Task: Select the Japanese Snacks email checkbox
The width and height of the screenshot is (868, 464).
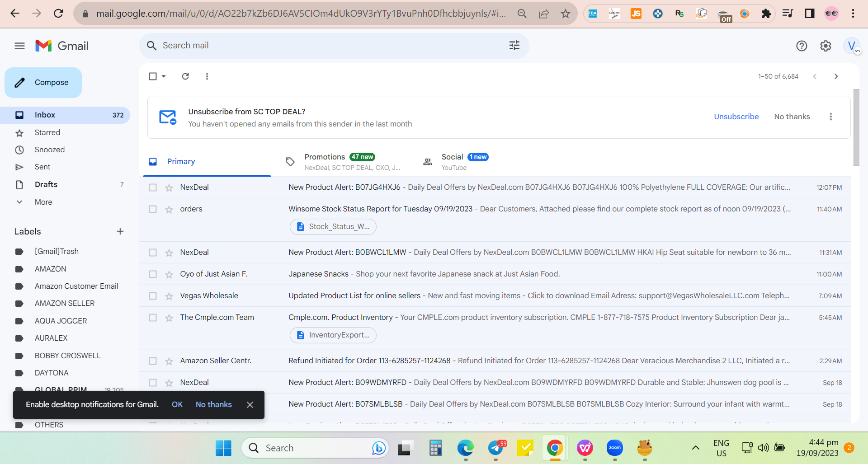Action: pos(153,274)
